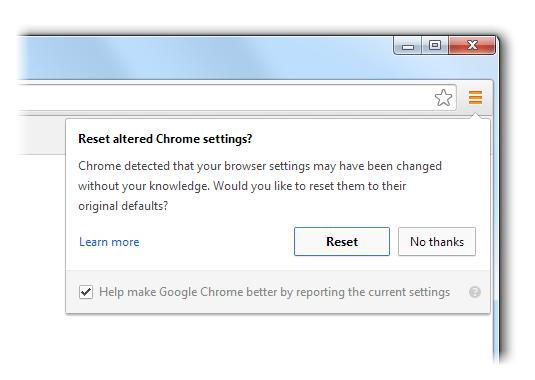Toggle via the Help make Google Chrome better label

click(x=274, y=292)
